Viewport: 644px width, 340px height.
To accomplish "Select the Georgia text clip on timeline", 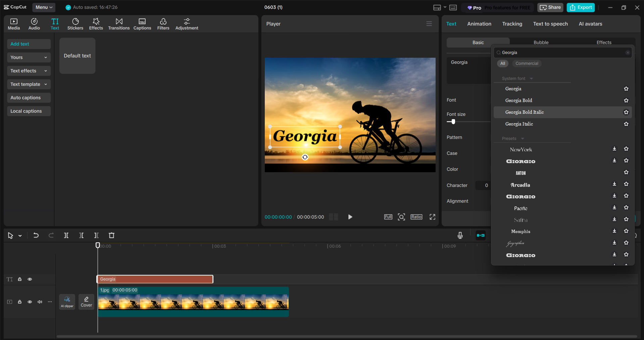I will [x=155, y=279].
